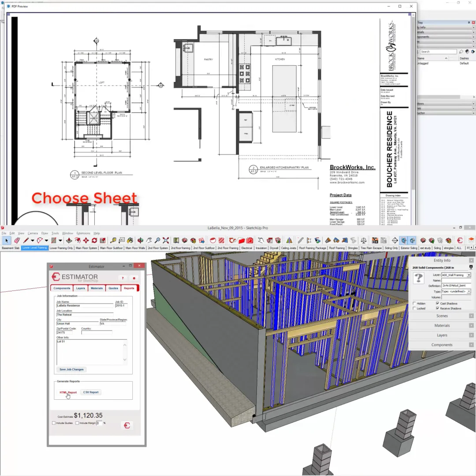Screen dimensions: 476x476
Task: Pick the Eraser tool in toolbar
Action: point(17,241)
